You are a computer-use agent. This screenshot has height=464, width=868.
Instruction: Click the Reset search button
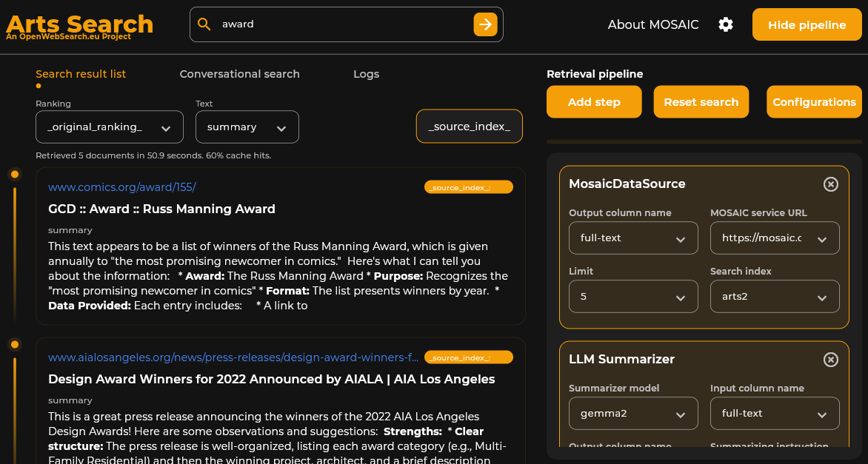click(701, 102)
